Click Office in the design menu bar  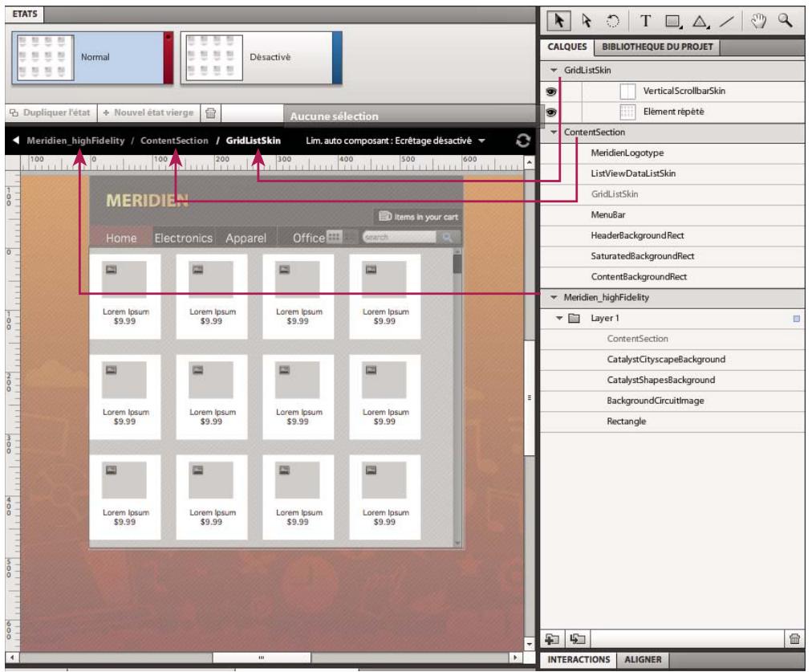click(x=309, y=238)
